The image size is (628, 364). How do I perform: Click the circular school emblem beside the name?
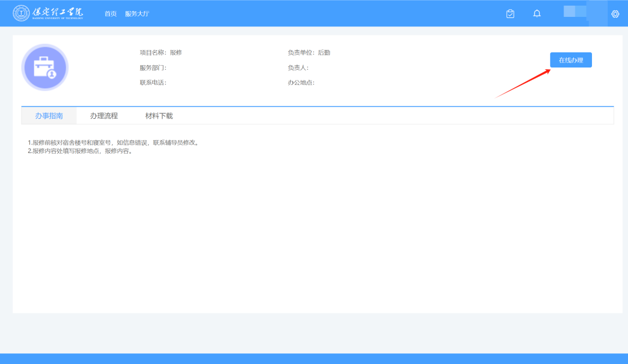(21, 12)
